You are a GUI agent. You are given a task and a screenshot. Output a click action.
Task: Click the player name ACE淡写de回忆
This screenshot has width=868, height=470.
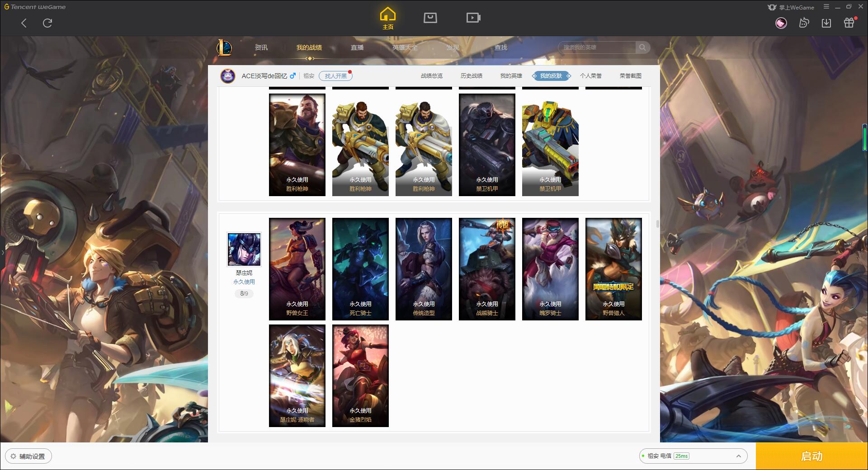[x=264, y=76]
